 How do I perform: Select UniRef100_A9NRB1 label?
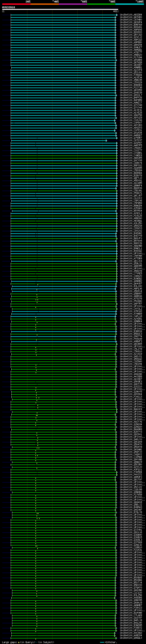point(131,67)
